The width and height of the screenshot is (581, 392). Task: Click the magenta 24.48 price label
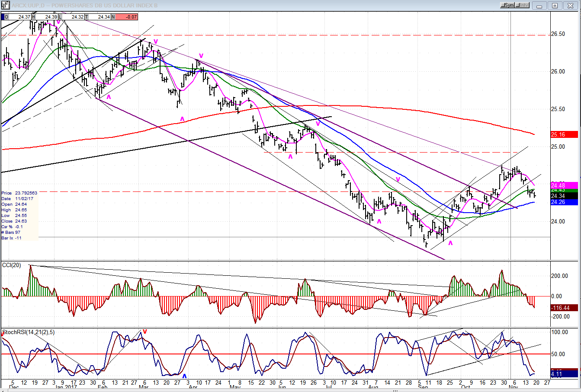[564, 185]
